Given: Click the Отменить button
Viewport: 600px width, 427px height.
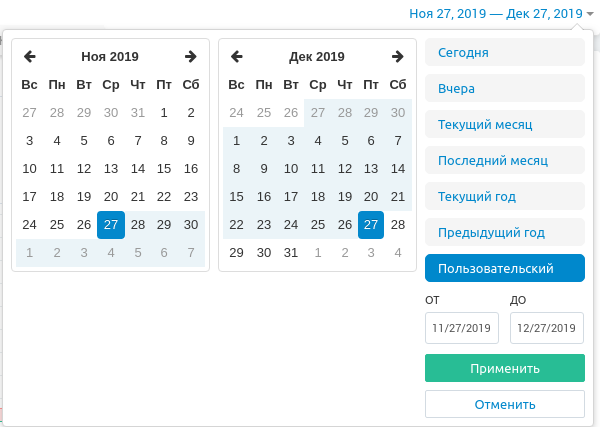Looking at the screenshot, I should point(504,404).
